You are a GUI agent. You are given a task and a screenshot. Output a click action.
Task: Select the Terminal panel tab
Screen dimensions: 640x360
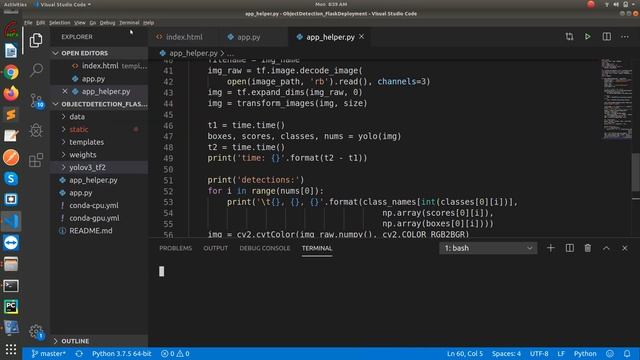click(317, 248)
